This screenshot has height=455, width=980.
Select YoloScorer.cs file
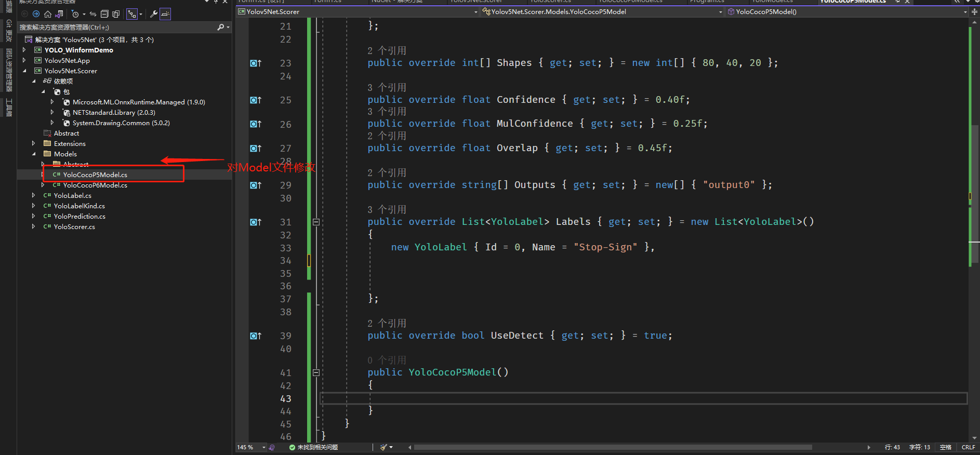tap(74, 226)
